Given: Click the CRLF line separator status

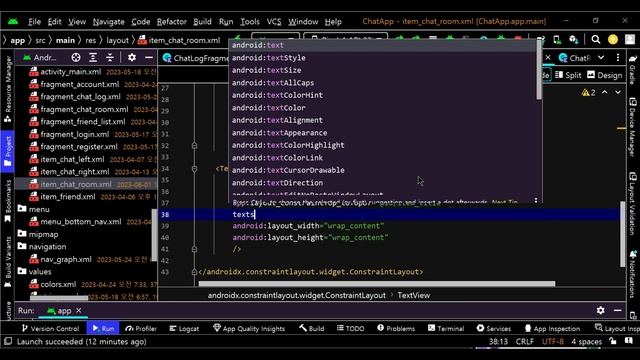Looking at the screenshot, I should coord(524,341).
